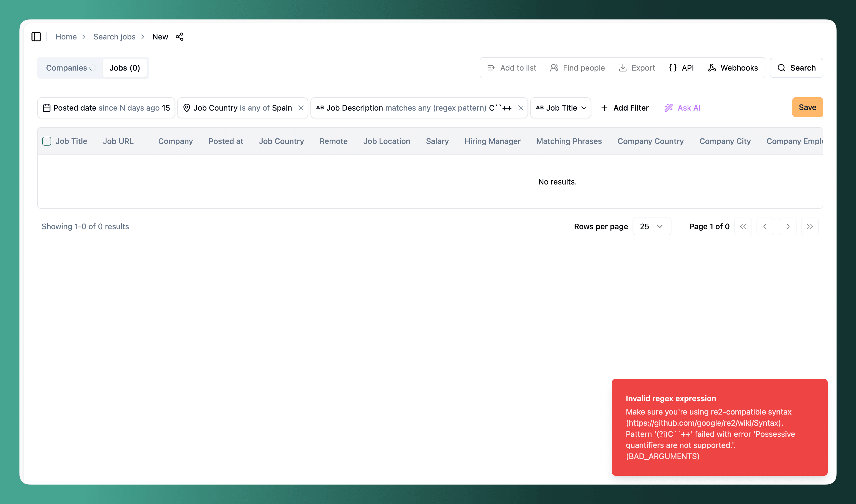This screenshot has width=856, height=504.
Task: Switch to the Companies tab
Action: (67, 68)
